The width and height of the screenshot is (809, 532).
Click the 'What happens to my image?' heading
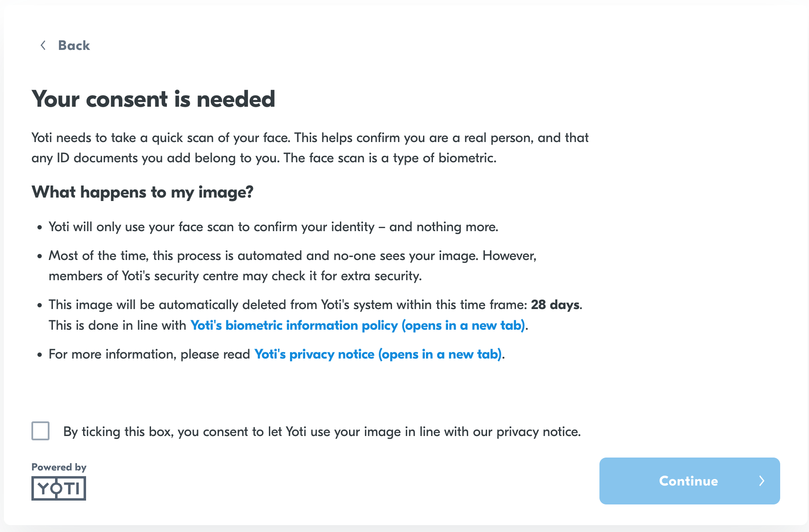[x=142, y=192]
